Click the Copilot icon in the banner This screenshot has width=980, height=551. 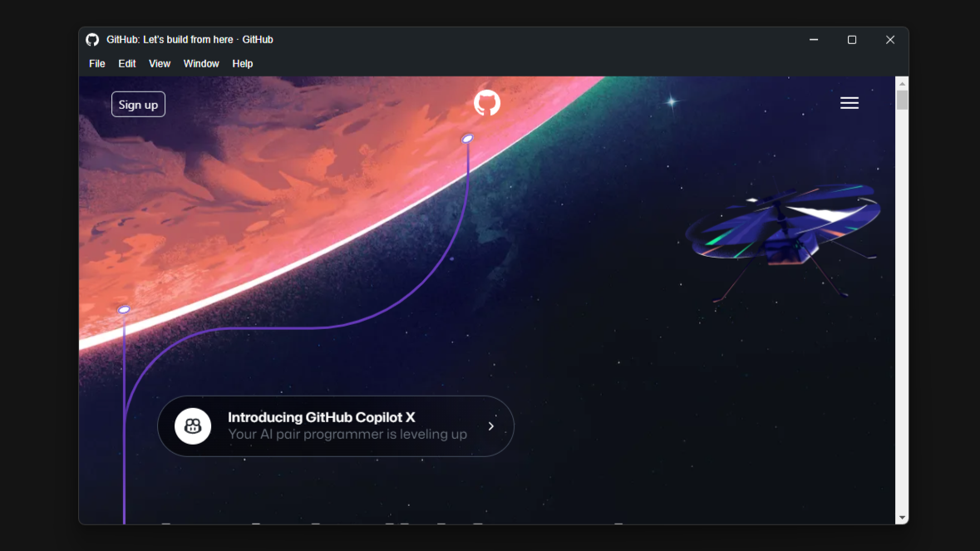pyautogui.click(x=193, y=426)
